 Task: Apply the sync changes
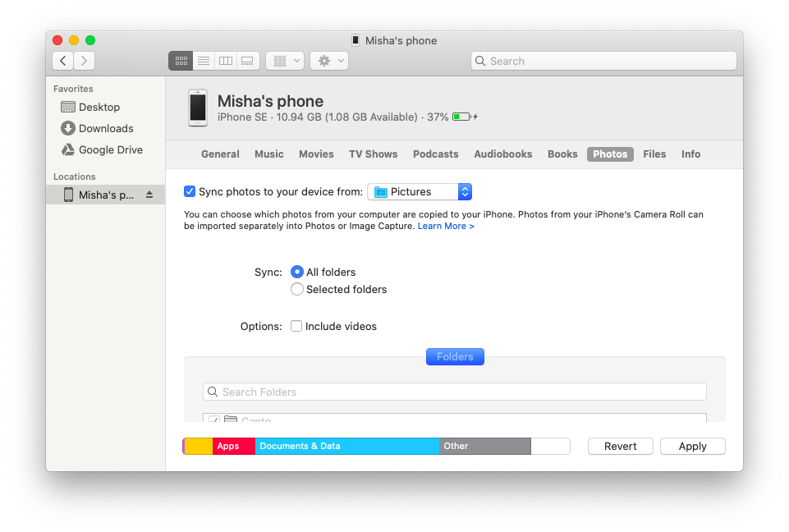pyautogui.click(x=692, y=446)
